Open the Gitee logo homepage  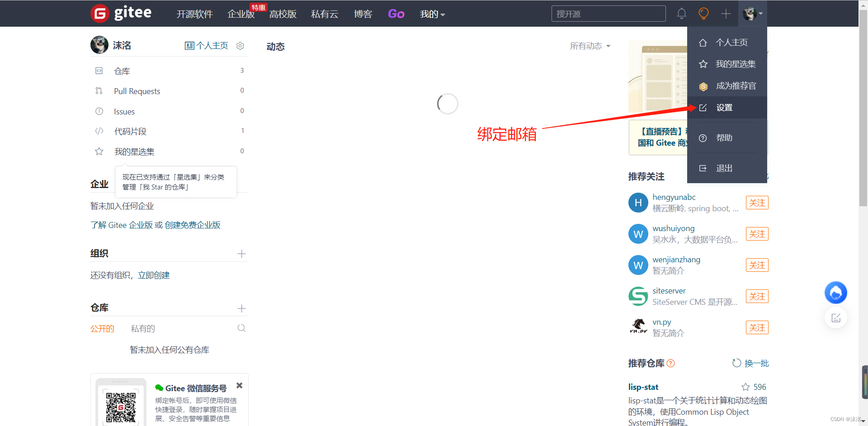pyautogui.click(x=121, y=13)
